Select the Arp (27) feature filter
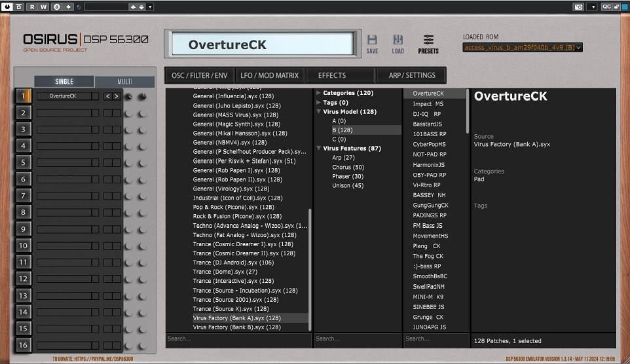Viewport: 630px width, 364px height. coord(343,158)
